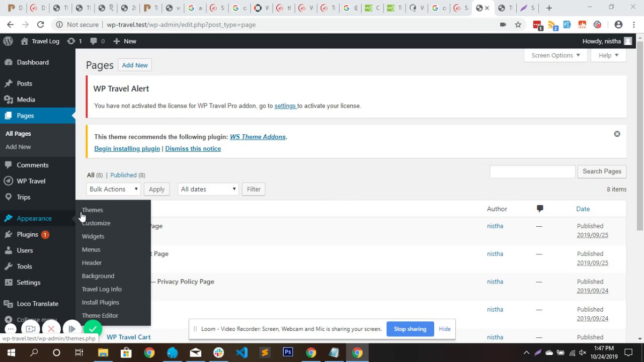Click the Apply button

click(156, 189)
